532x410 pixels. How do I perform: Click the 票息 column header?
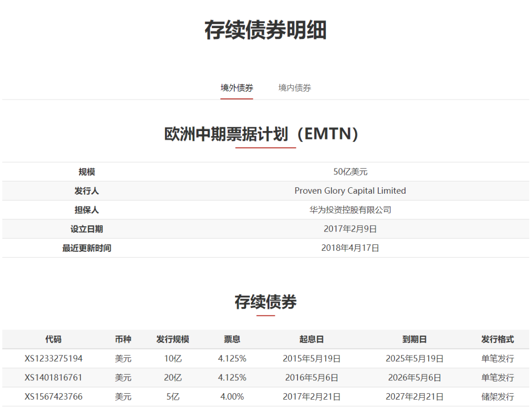click(232, 340)
